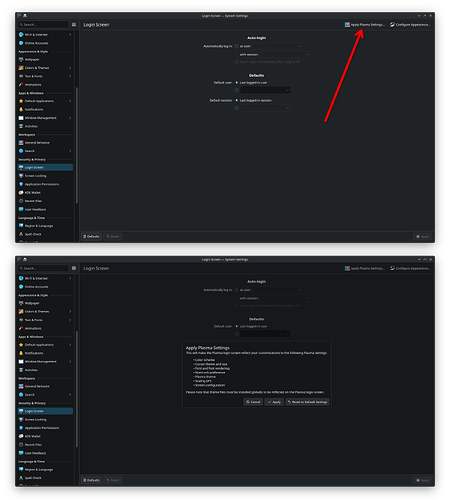Click Application Permissions shield icon, top screenshot

click(x=21, y=184)
